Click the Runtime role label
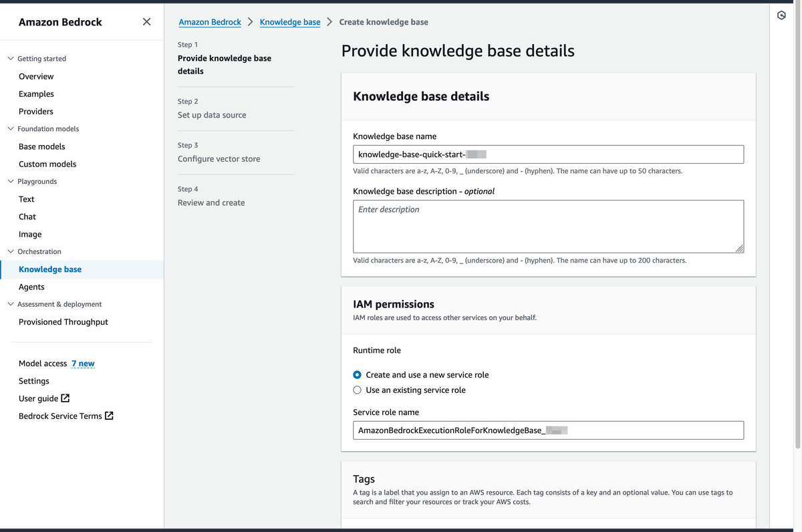 click(x=377, y=350)
